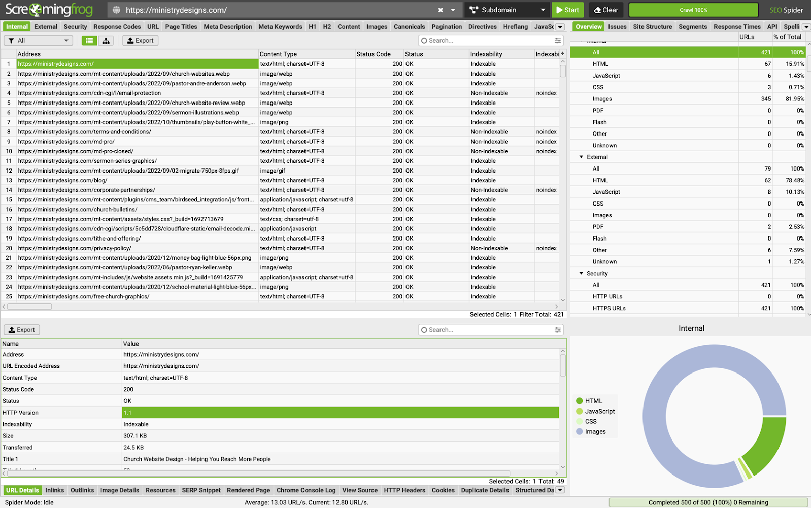Image resolution: width=812 pixels, height=508 pixels.
Task: Open the View Source tab
Action: tap(360, 490)
